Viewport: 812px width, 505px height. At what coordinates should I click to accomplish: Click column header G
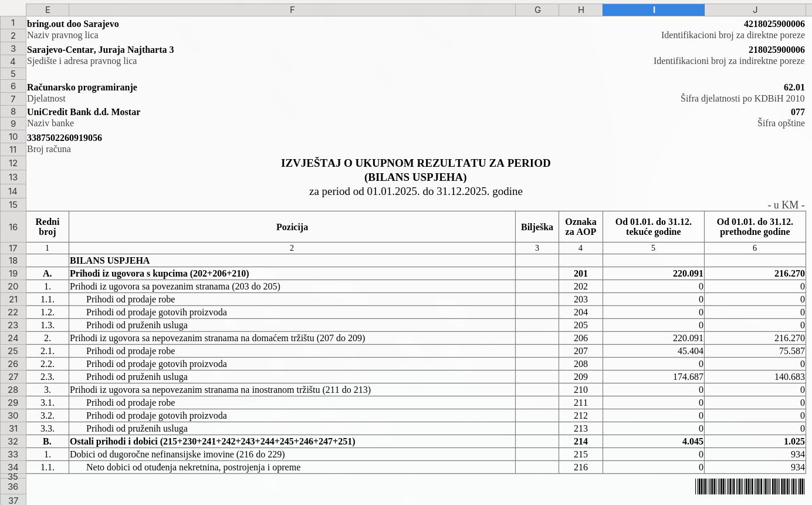537,10
